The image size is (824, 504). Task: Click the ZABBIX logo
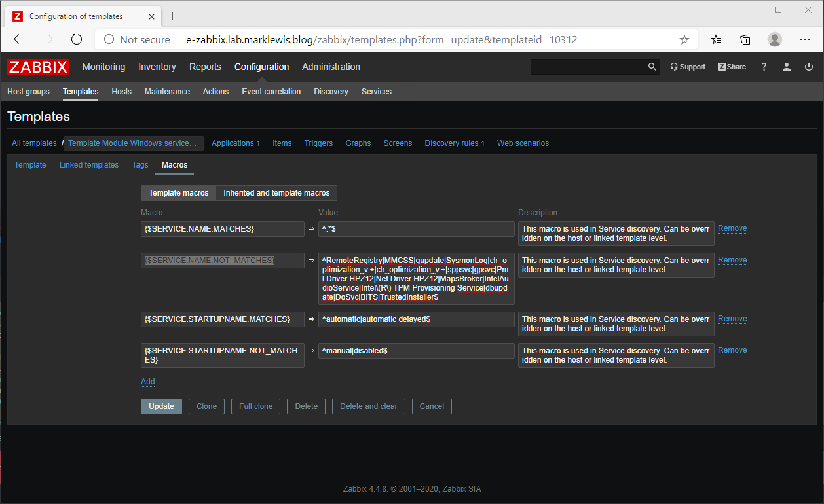pyautogui.click(x=37, y=67)
